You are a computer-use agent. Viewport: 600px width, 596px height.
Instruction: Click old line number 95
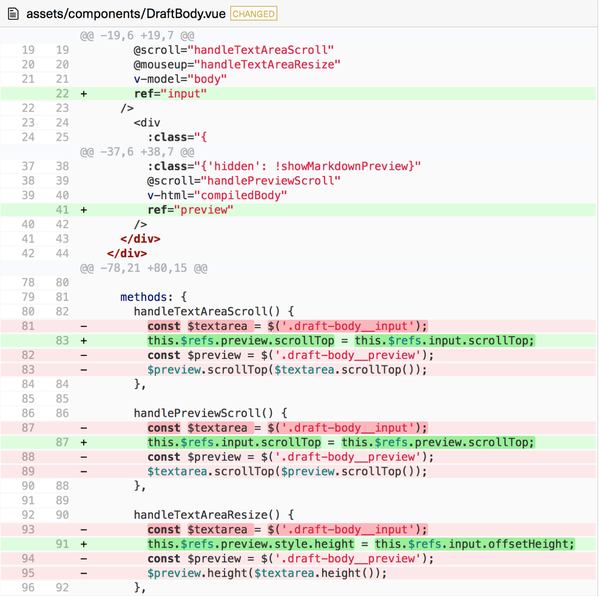(28, 573)
